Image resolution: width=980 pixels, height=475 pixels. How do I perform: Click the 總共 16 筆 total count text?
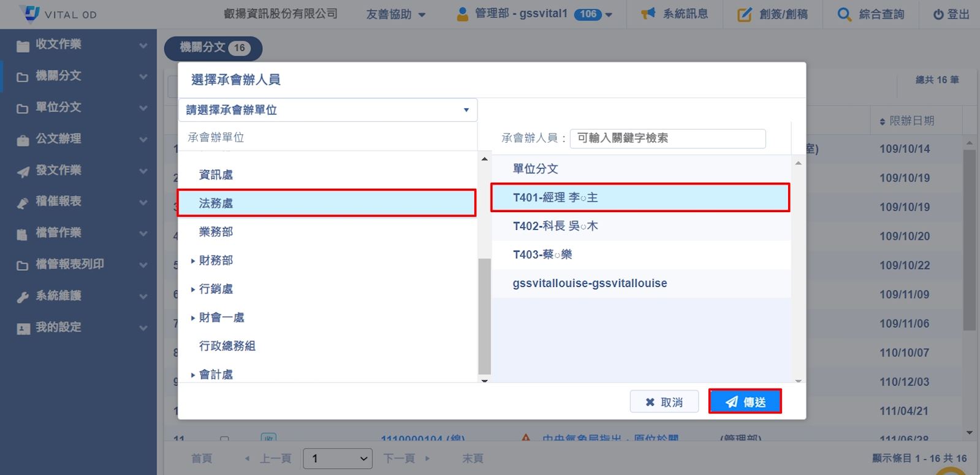coord(937,80)
